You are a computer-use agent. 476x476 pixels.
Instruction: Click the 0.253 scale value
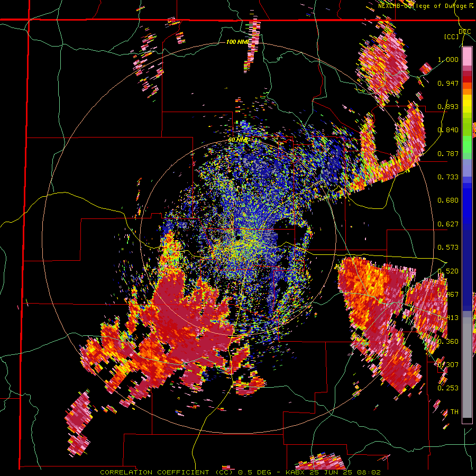pyautogui.click(x=448, y=388)
